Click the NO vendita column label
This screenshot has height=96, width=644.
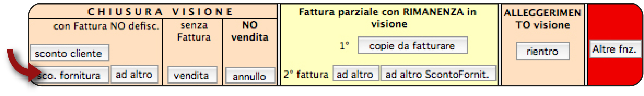click(x=250, y=31)
